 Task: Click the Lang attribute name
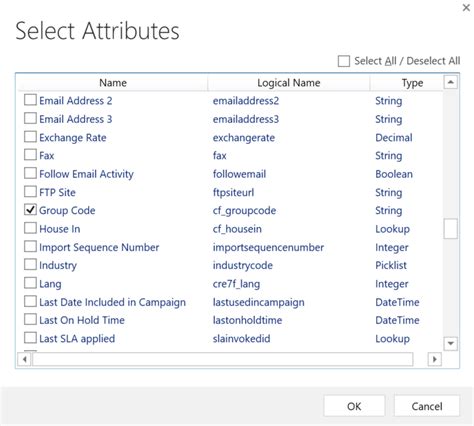pyautogui.click(x=50, y=284)
